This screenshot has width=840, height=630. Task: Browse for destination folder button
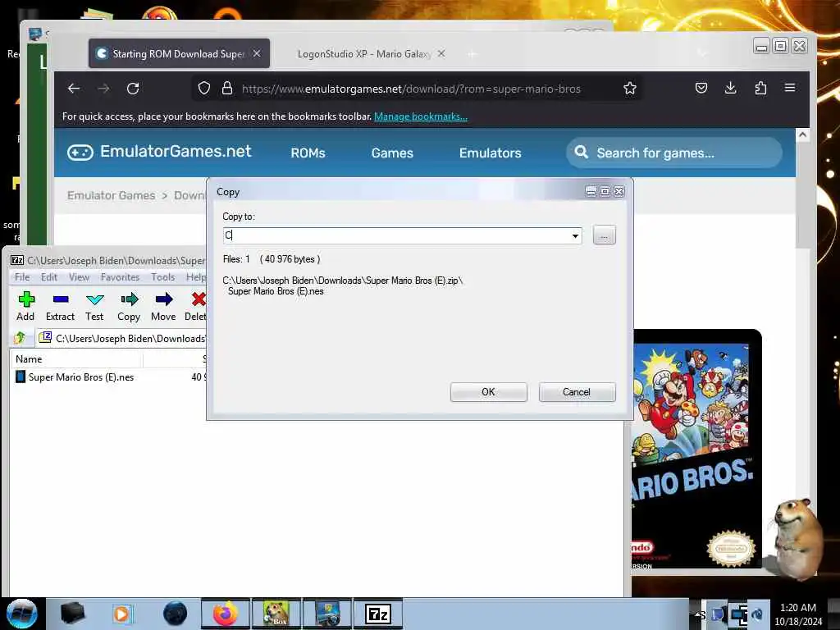tap(605, 235)
